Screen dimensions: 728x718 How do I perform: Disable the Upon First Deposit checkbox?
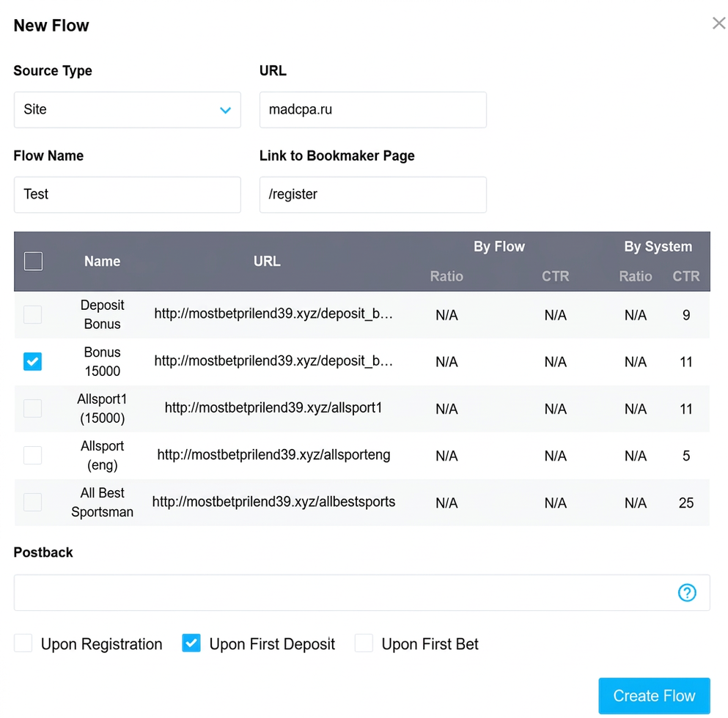(x=191, y=643)
